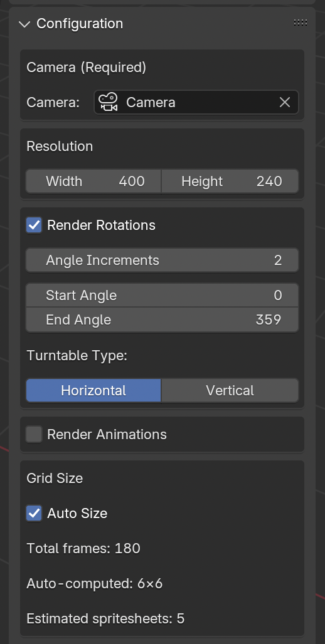Collapse the Configuration panel chevron
Viewport: 325px width, 644px height.
pyautogui.click(x=24, y=24)
